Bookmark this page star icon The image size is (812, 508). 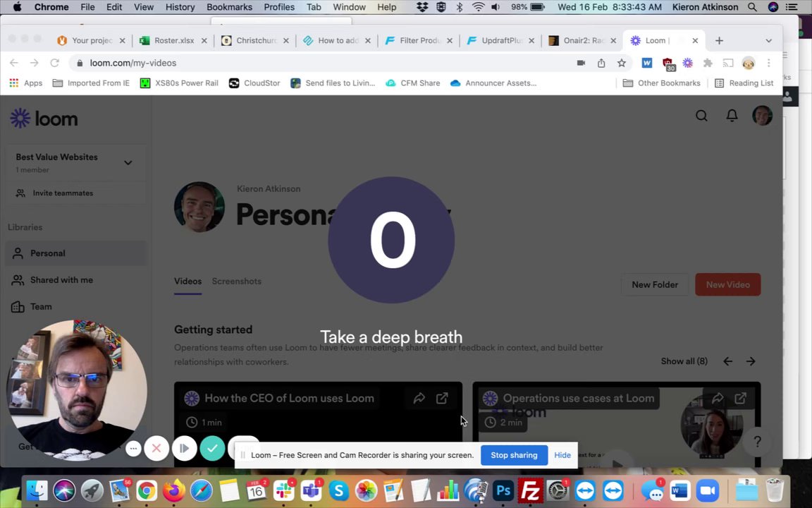click(x=622, y=63)
